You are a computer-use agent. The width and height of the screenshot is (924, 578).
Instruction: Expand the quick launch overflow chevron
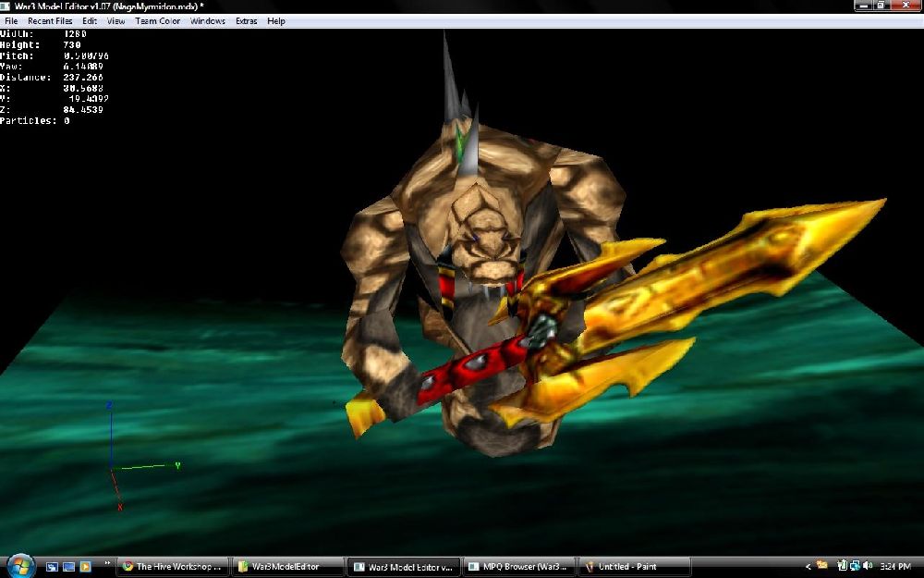tap(107, 563)
